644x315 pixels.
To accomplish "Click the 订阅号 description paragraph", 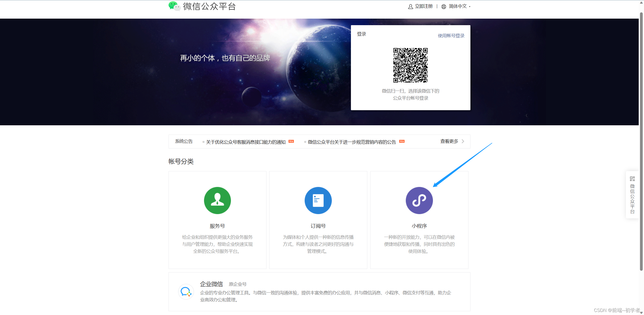I will (x=318, y=244).
